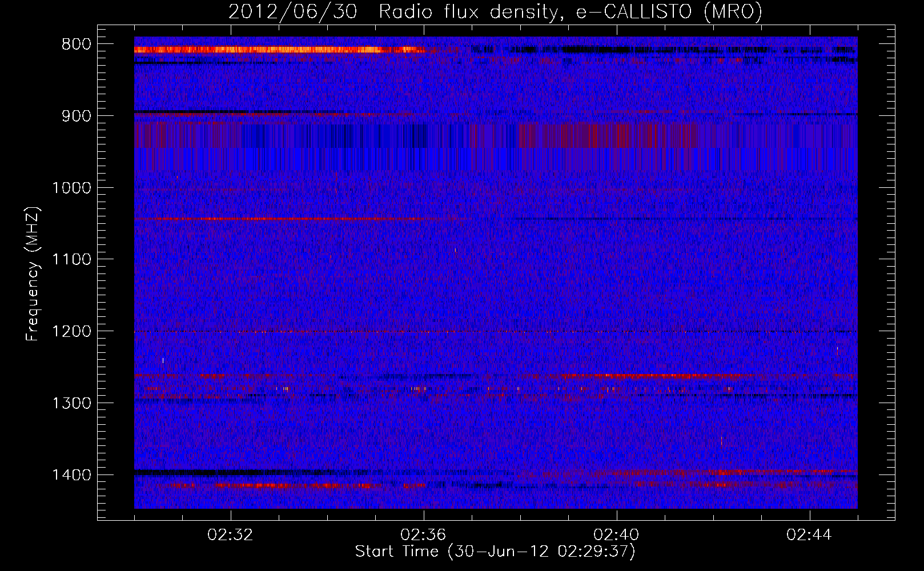Click the plot title '2012/06/30 Radio flux density'
924x571 pixels.
click(x=495, y=11)
